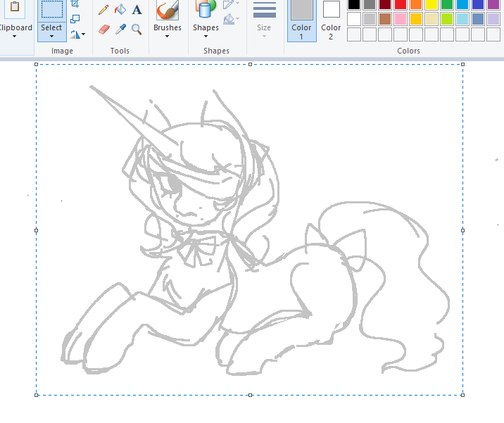Choose the pink rose color swatch
The width and height of the screenshot is (504, 423).
click(x=401, y=19)
